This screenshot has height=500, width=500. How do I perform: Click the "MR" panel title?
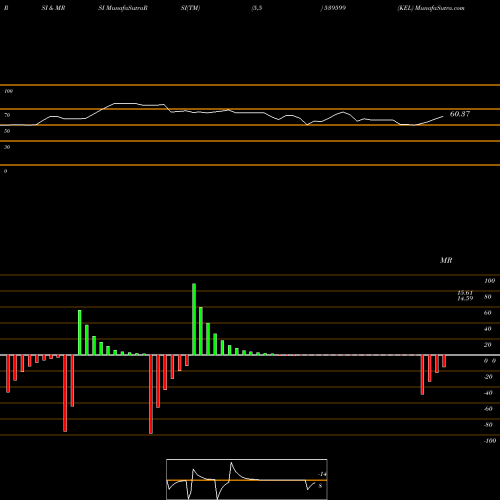[446, 260]
